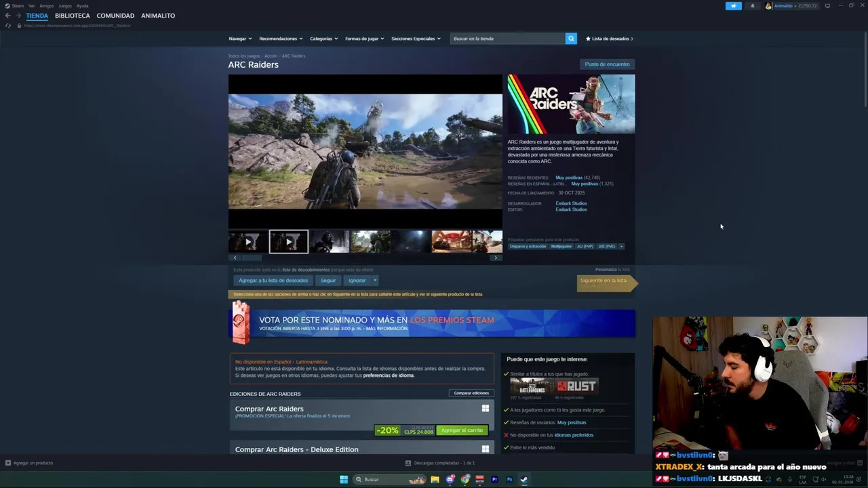Click the Multijugador tag
Image resolution: width=868 pixels, height=488 pixels.
click(561, 246)
